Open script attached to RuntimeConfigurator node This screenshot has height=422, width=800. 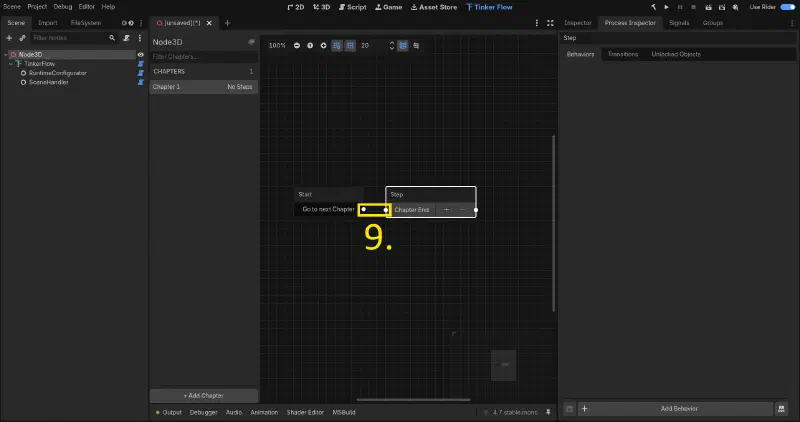[141, 73]
